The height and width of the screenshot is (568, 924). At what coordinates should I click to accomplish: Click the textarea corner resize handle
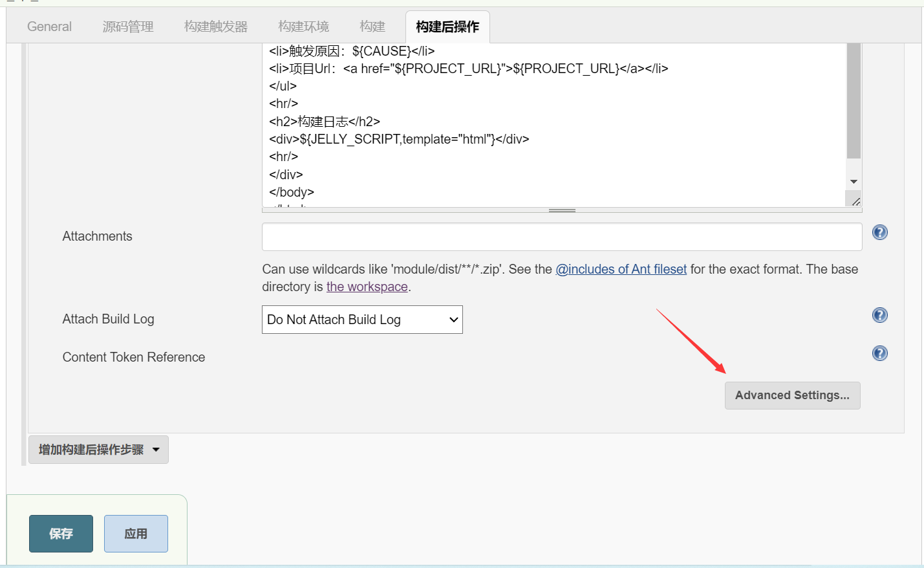click(855, 201)
